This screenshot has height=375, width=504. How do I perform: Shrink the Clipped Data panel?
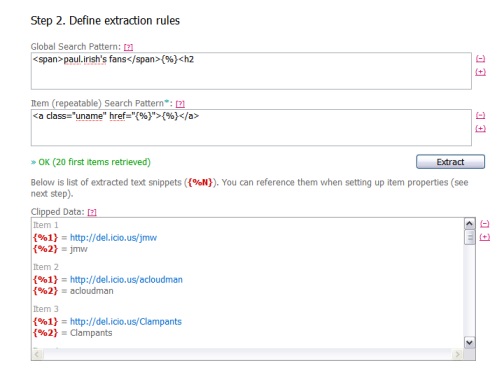click(x=485, y=224)
